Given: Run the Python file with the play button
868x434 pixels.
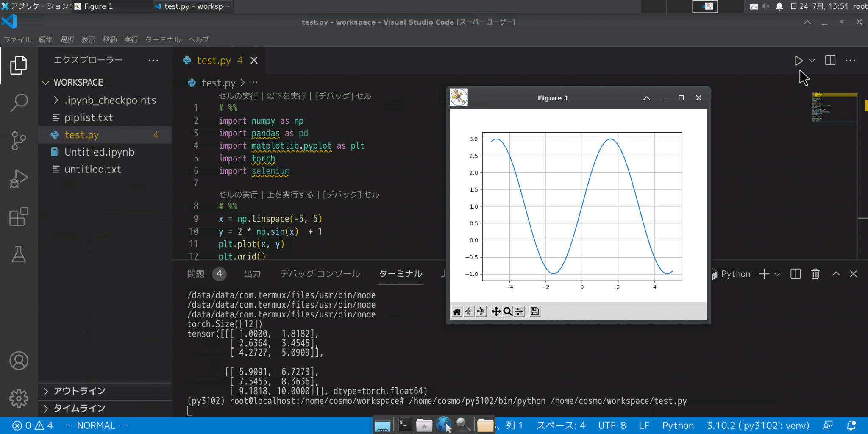Looking at the screenshot, I should (798, 60).
